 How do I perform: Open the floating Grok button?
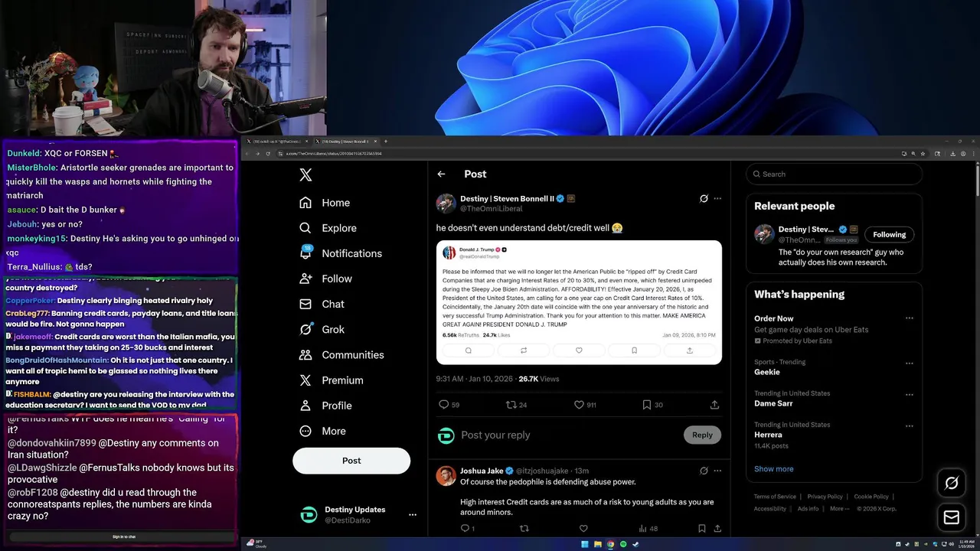[952, 483]
